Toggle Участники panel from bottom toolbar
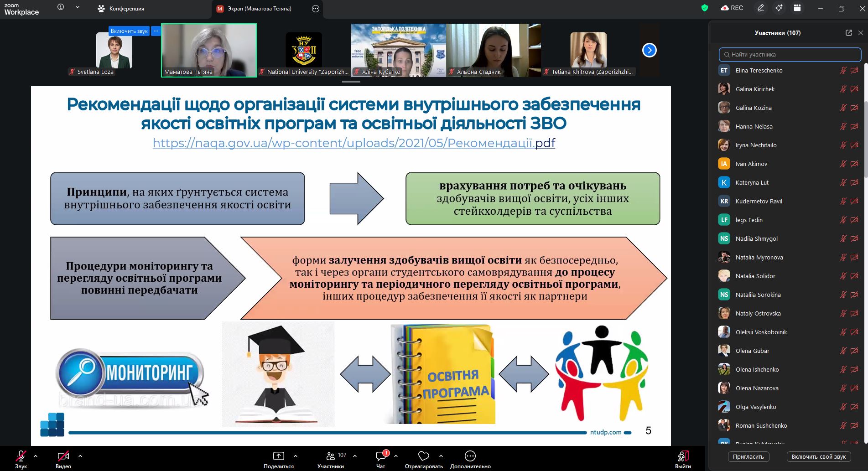868x471 pixels. (331, 459)
